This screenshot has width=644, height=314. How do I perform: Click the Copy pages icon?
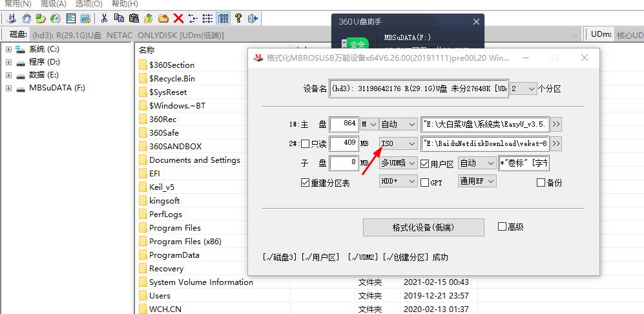[x=119, y=18]
